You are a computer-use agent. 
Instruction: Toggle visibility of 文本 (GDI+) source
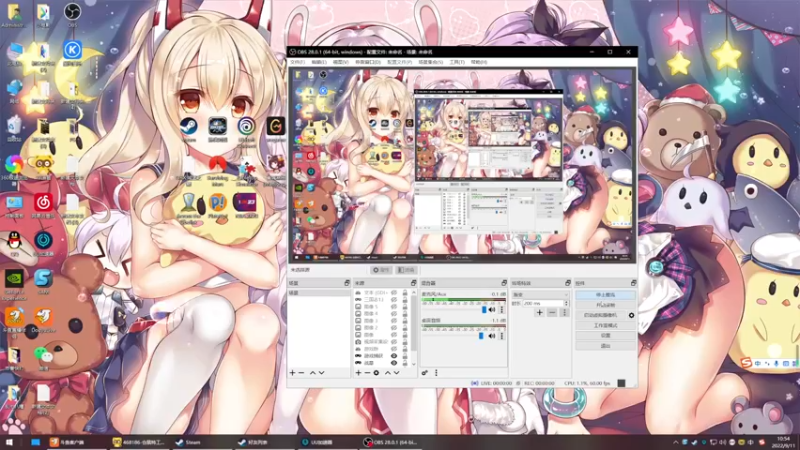(394, 293)
